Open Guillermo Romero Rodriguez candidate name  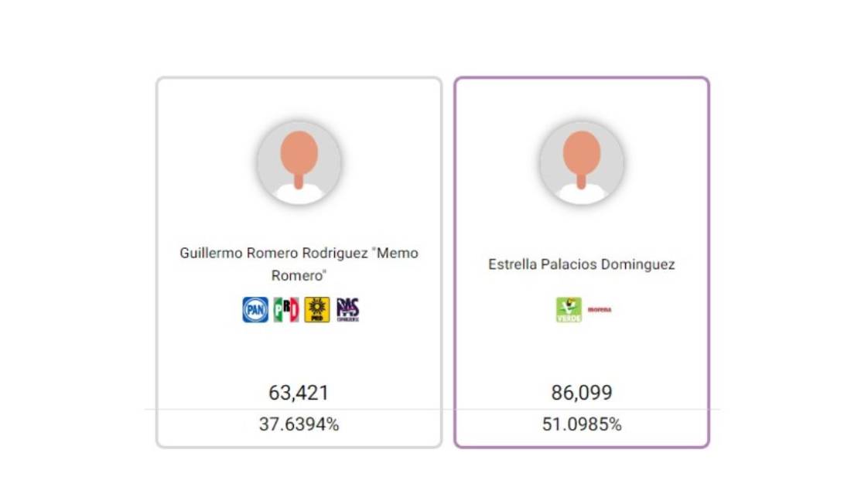299,254
